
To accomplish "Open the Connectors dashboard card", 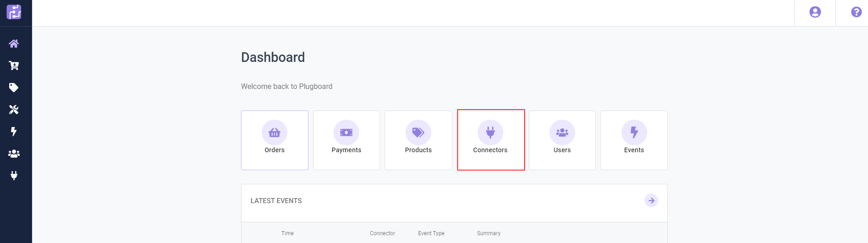I will [490, 140].
